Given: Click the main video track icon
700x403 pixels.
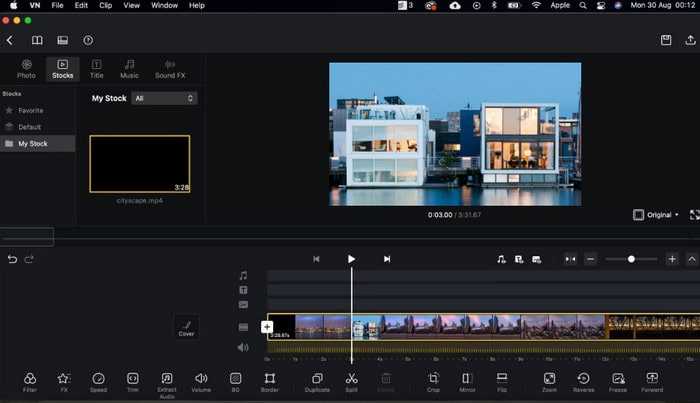Looking at the screenshot, I should 243,327.
